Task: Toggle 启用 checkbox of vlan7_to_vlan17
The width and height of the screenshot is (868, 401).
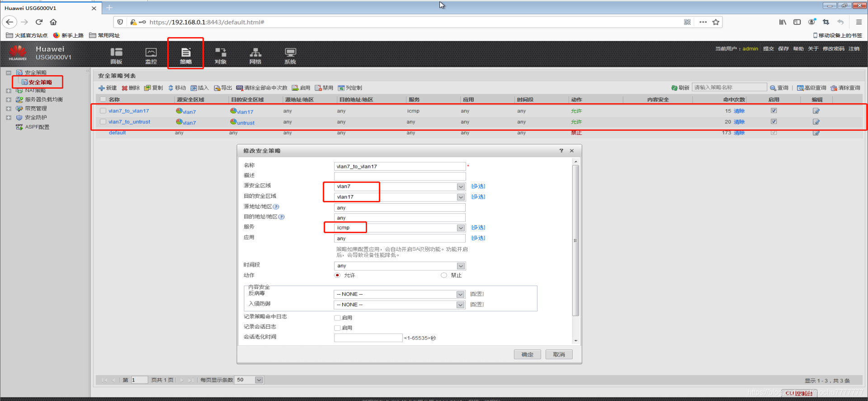Action: 774,110
